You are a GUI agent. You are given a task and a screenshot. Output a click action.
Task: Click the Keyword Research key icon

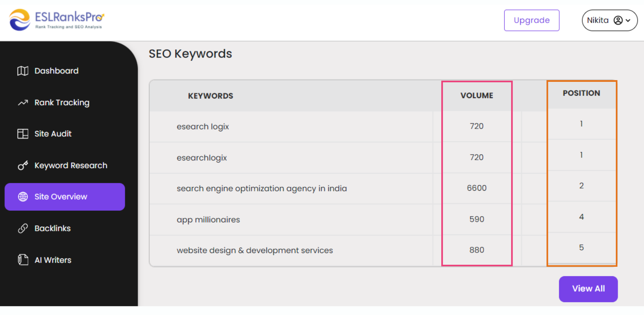[23, 165]
